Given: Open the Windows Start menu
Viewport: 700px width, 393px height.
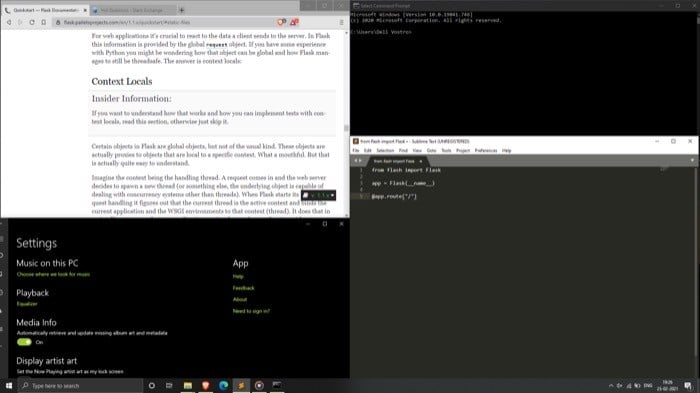Looking at the screenshot, I should click(x=8, y=385).
